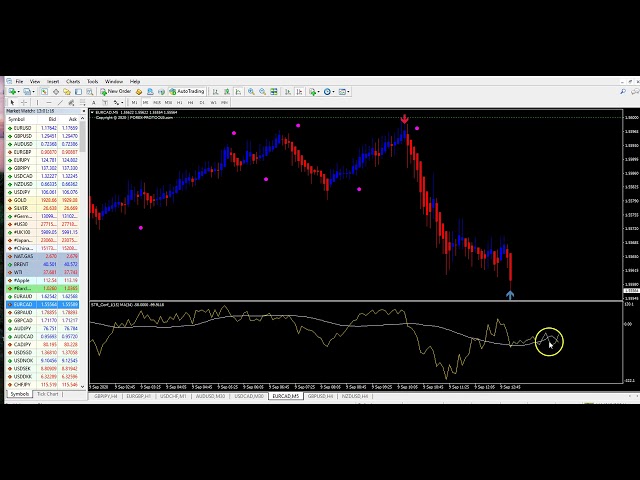Select the crosshair cursor tool

pyautogui.click(x=23, y=102)
